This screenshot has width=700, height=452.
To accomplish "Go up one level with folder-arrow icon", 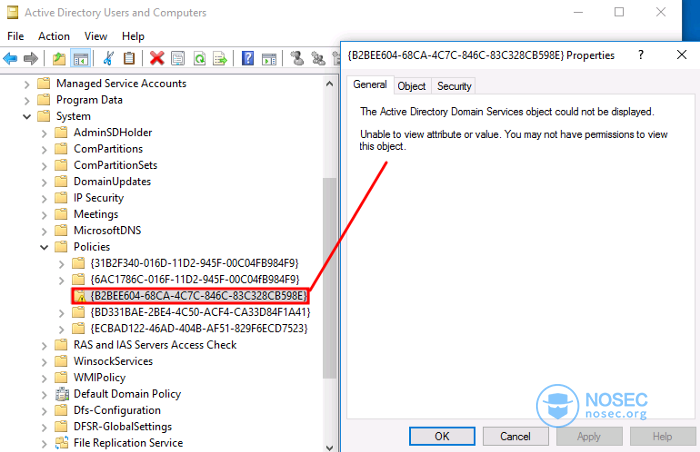I will [x=59, y=59].
